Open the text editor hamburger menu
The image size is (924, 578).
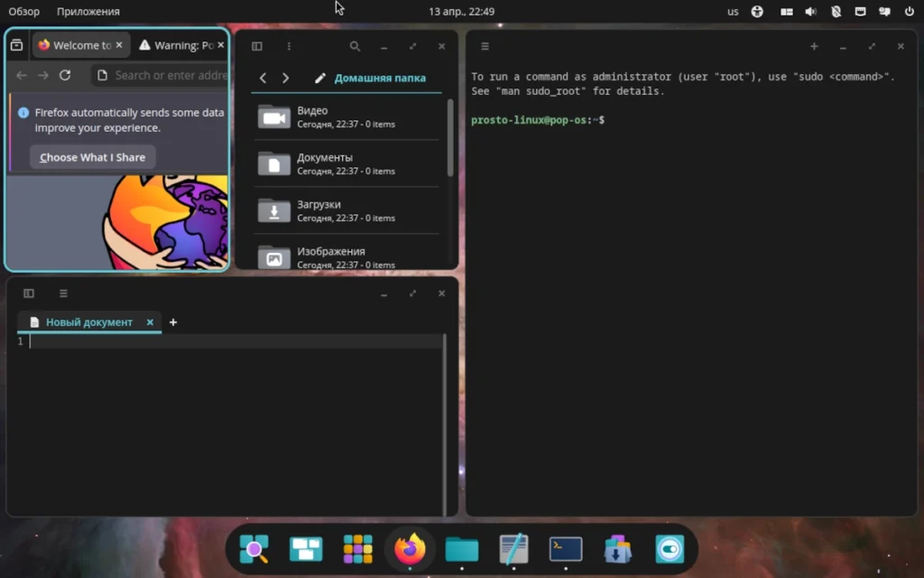64,294
